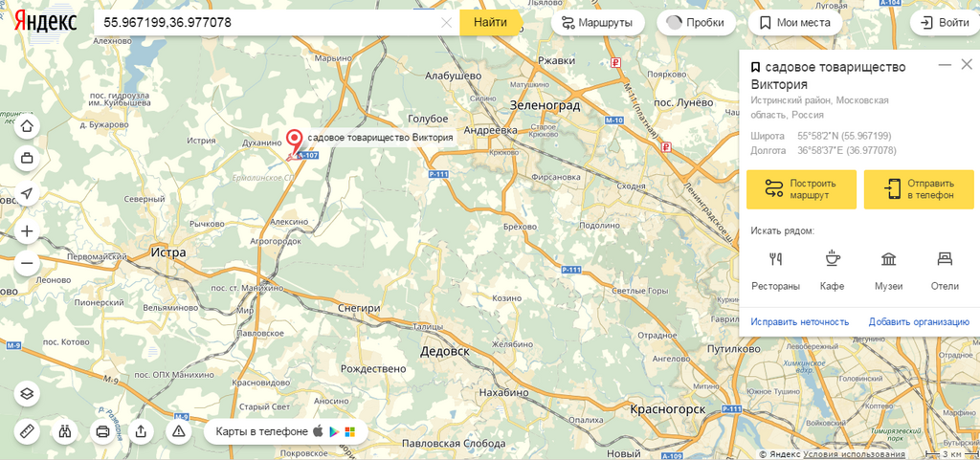980x460 pixels.
Task: Collapse the place info panel
Action: click(x=945, y=64)
